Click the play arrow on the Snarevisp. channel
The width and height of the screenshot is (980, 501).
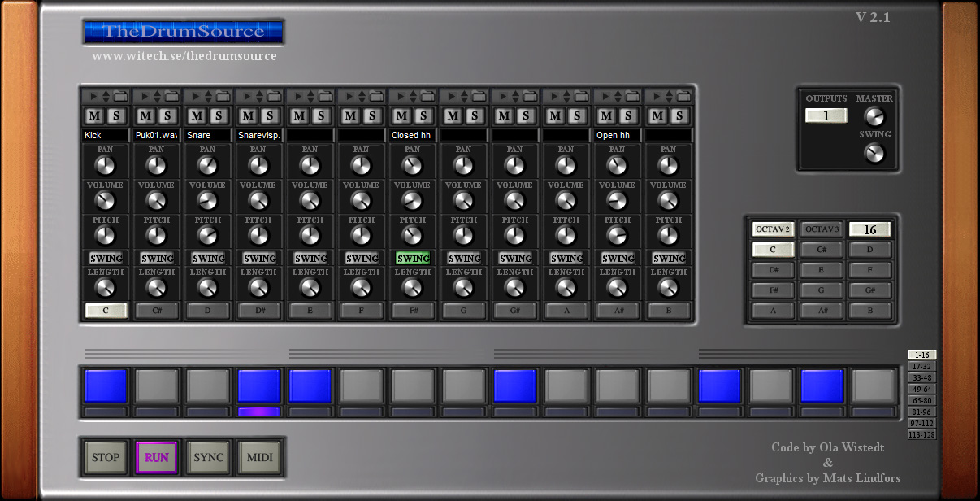247,96
